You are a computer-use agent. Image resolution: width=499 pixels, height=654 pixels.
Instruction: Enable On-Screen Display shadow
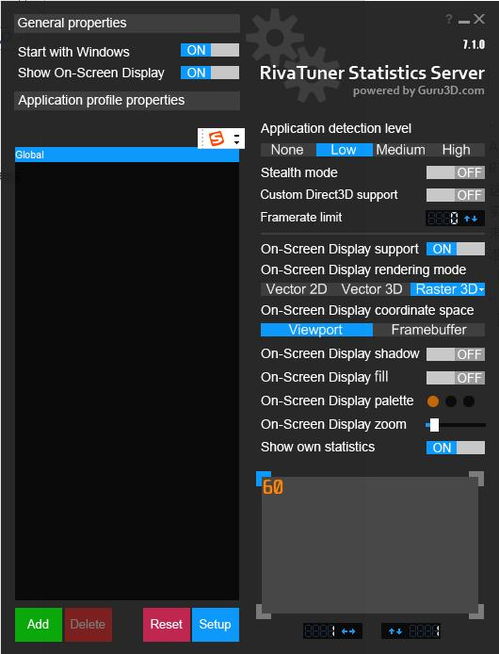(456, 355)
